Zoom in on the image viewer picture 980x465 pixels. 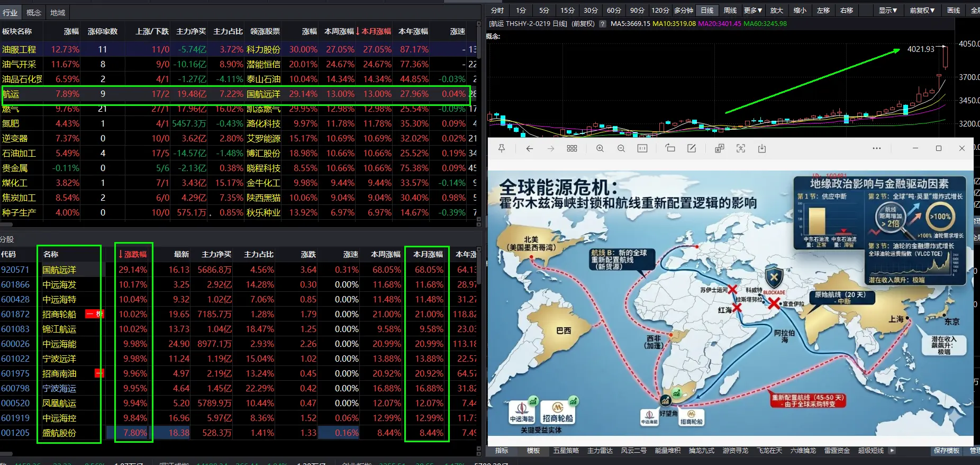coord(600,149)
